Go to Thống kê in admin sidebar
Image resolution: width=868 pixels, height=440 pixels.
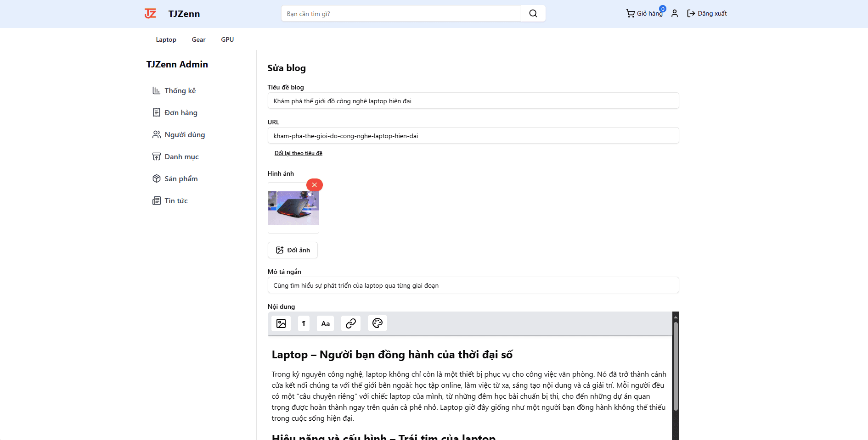click(x=180, y=91)
